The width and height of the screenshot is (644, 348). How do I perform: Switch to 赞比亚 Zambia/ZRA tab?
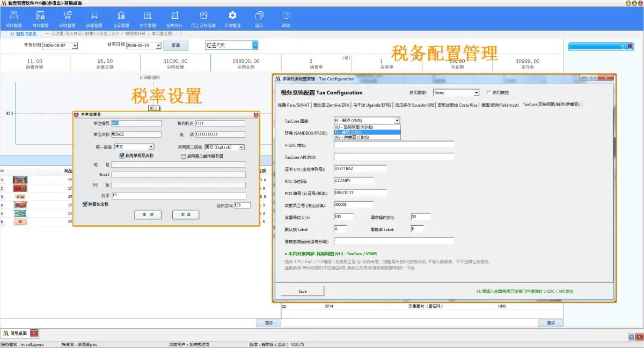332,105
